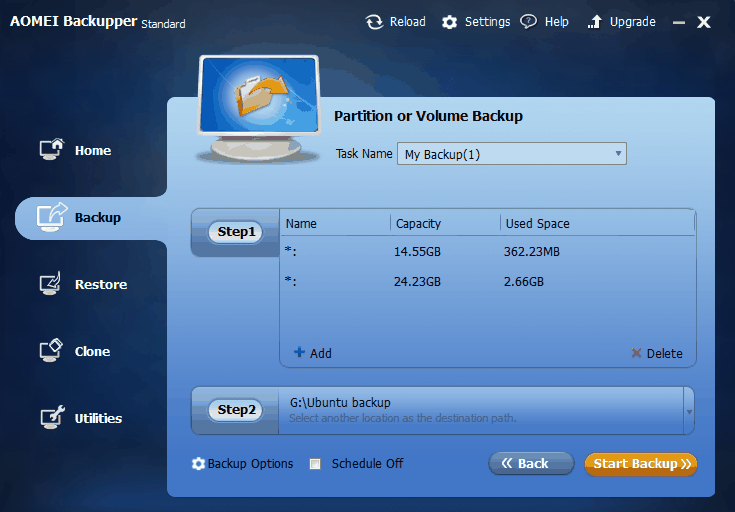Go to the Restore section
This screenshot has height=512, width=735.
(x=101, y=285)
